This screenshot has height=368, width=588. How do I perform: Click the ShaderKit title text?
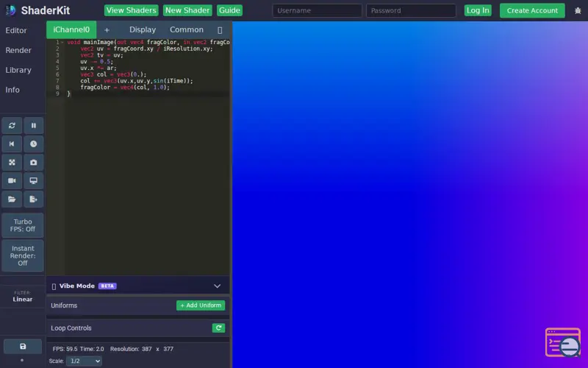tap(46, 10)
